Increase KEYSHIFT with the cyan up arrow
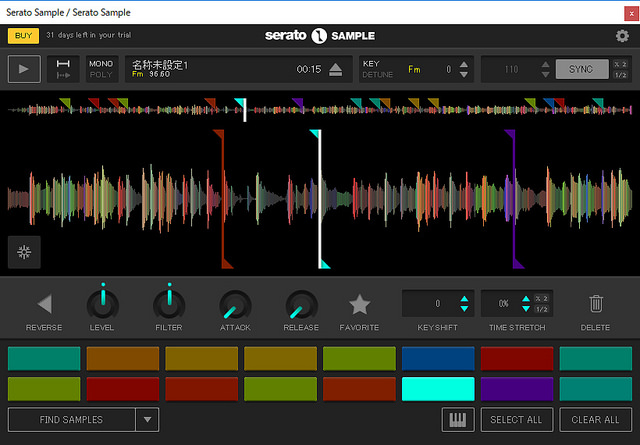 (x=464, y=298)
